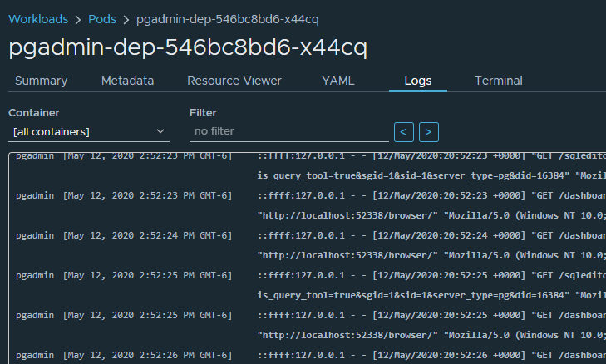Jump to next filter match button

coord(429,132)
